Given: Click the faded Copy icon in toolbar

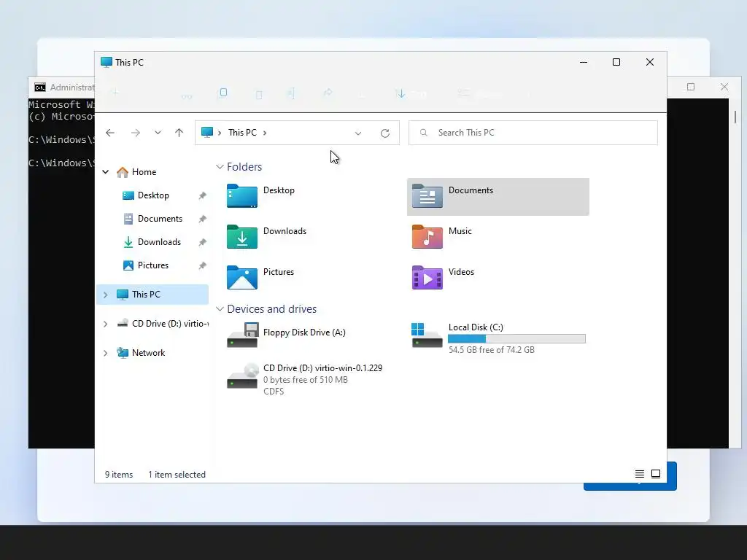Looking at the screenshot, I should tap(222, 93).
